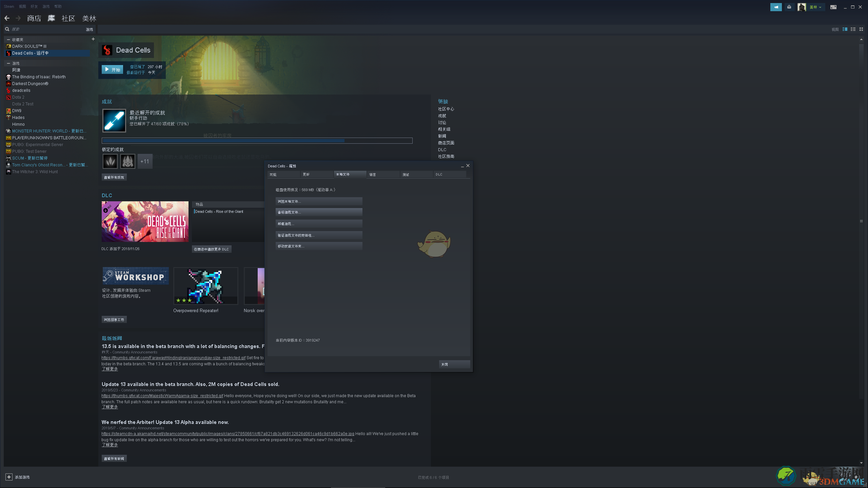Click the Add Game plus icon
This screenshot has height=488, width=868.
click(x=9, y=477)
